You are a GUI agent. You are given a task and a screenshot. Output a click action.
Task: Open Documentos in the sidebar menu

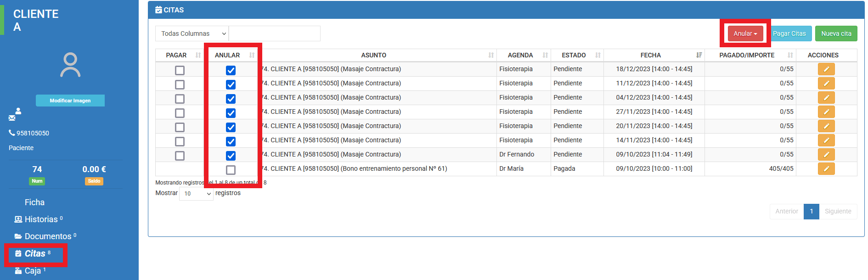(48, 236)
